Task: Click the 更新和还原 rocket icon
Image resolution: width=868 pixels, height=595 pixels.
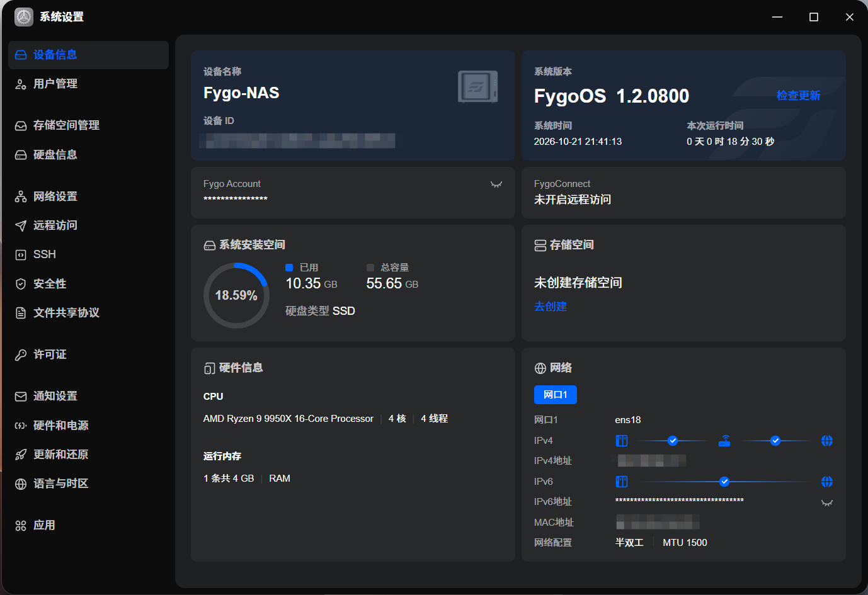Action: [21, 455]
